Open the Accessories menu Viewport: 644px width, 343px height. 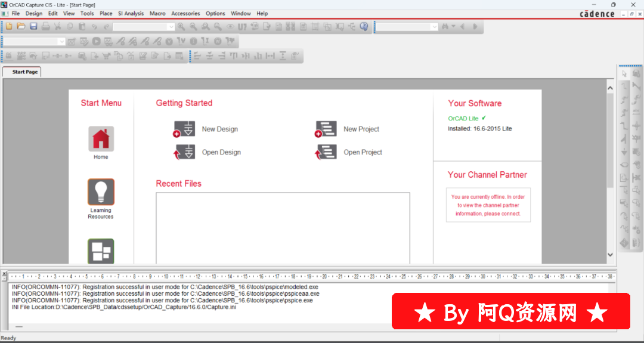click(x=185, y=14)
